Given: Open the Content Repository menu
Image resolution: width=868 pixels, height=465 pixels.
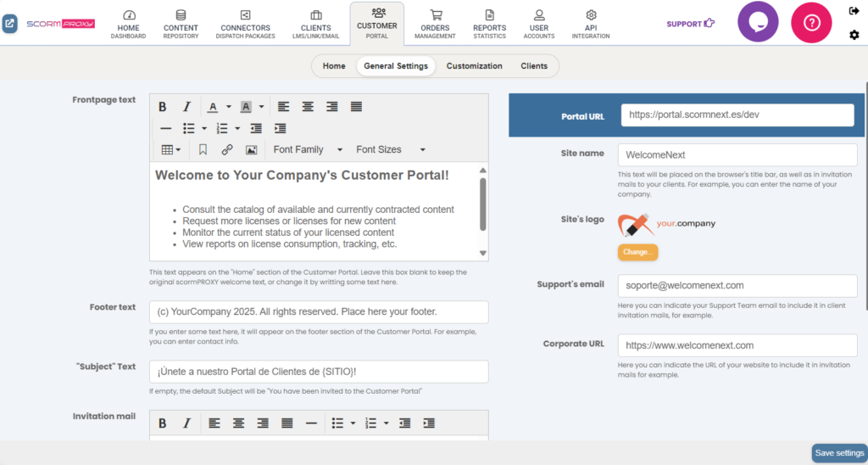Looking at the screenshot, I should pos(181,25).
